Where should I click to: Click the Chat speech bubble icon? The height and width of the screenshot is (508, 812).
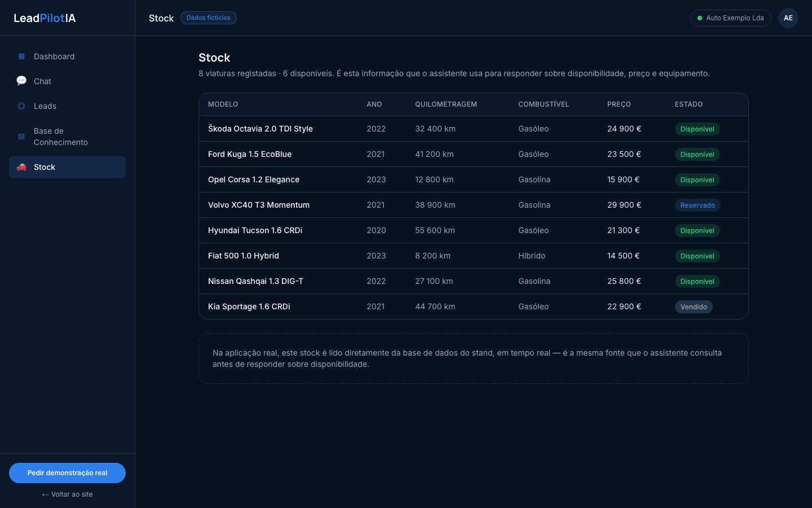[21, 81]
